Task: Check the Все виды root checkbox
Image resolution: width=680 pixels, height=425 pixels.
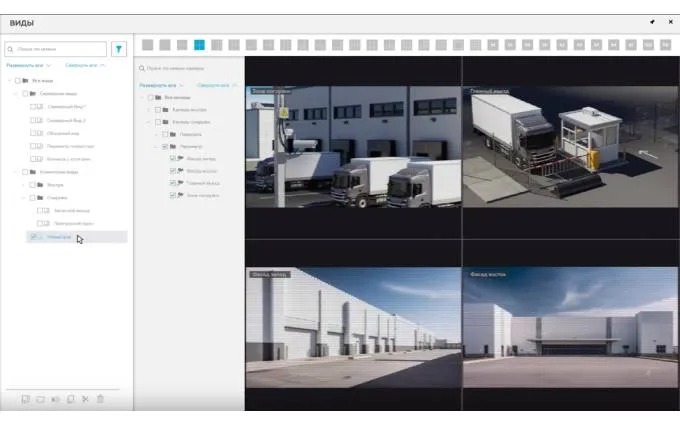Action: (18, 81)
